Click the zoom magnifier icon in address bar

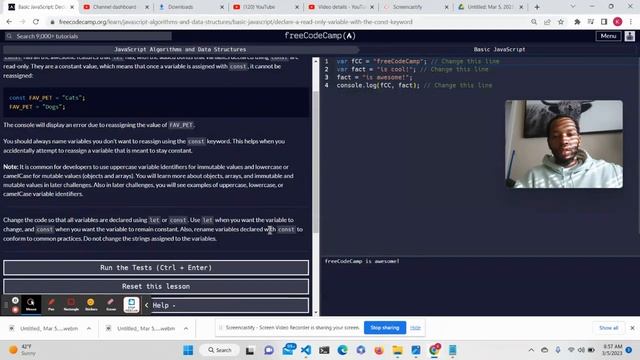534,22
